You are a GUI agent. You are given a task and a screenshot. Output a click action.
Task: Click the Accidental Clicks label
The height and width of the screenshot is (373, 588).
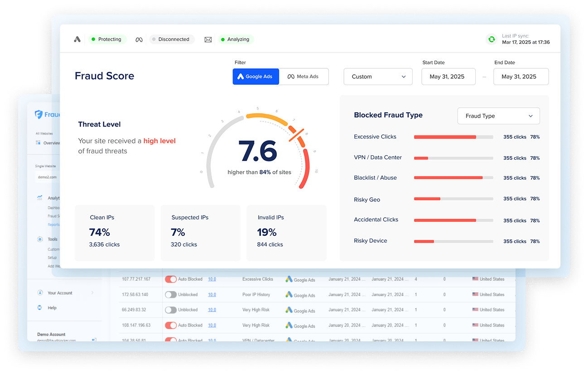376,220
